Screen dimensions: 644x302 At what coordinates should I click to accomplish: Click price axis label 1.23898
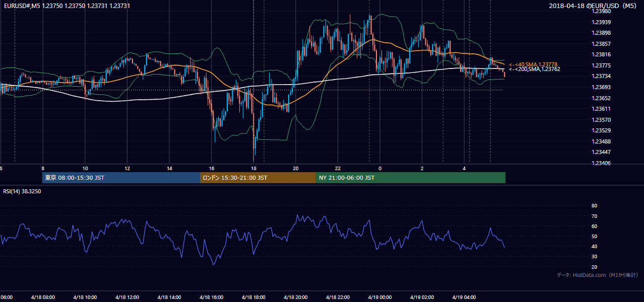coord(601,33)
